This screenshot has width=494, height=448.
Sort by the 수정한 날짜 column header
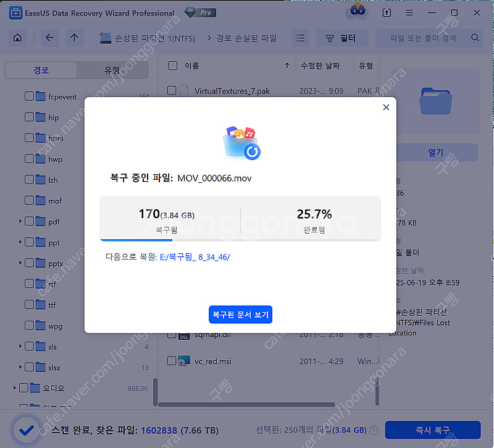point(320,66)
